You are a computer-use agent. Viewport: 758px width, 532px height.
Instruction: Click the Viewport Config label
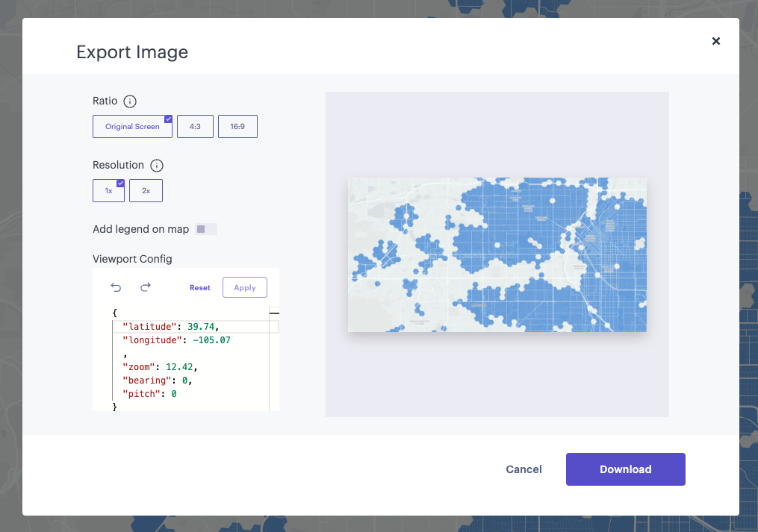tap(132, 259)
